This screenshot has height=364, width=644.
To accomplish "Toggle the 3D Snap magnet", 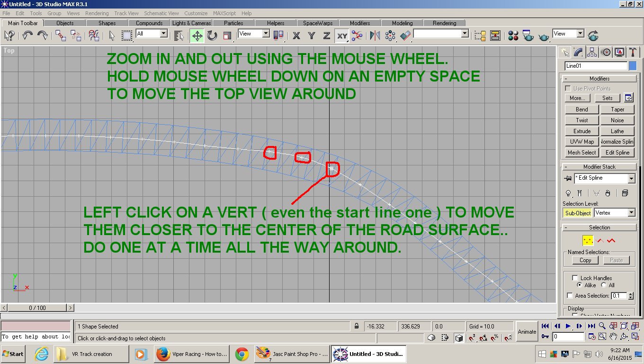I will tap(473, 338).
